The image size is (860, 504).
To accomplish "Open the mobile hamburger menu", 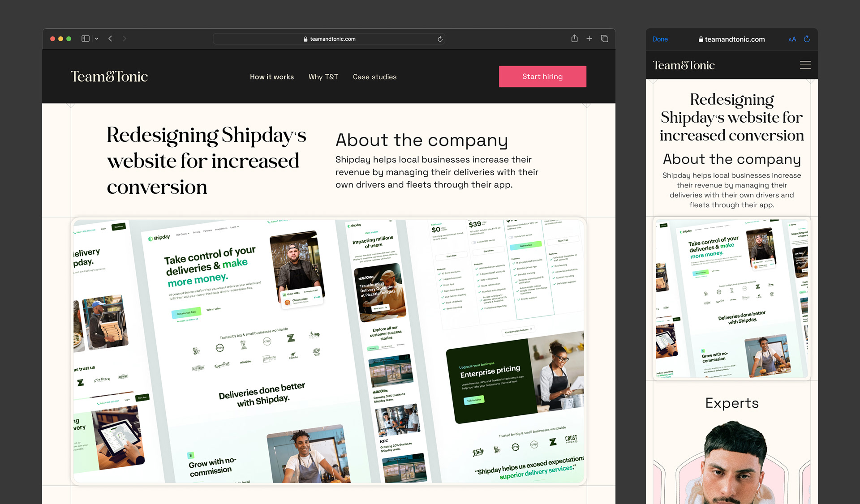I will [x=805, y=65].
